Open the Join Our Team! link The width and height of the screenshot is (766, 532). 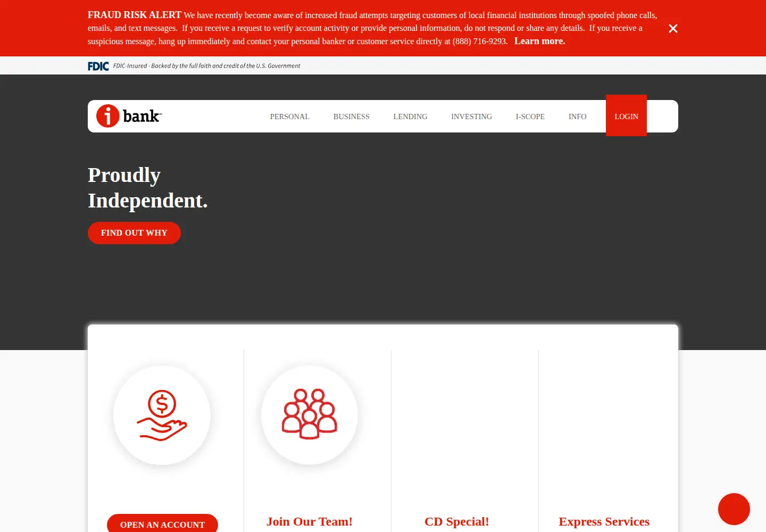[x=310, y=521]
